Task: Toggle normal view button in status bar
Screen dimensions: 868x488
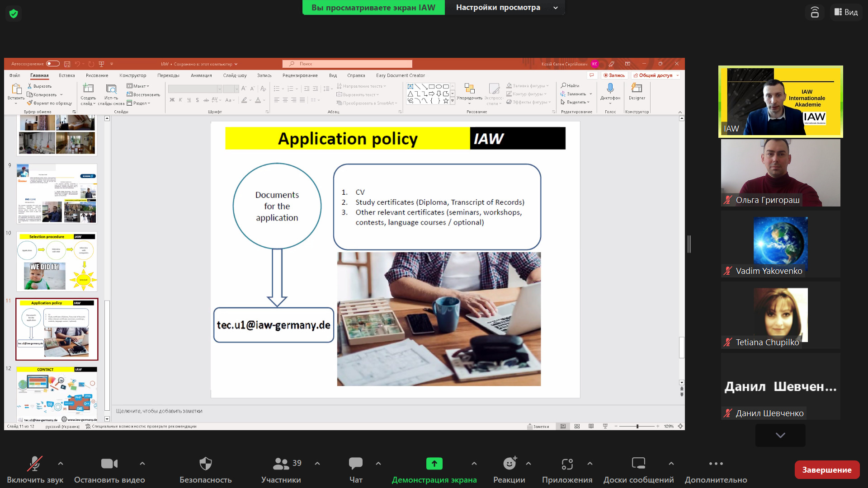Action: coord(563,426)
